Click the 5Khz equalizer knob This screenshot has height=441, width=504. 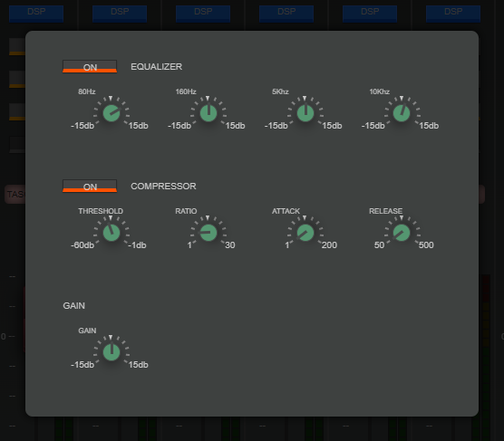(x=305, y=113)
